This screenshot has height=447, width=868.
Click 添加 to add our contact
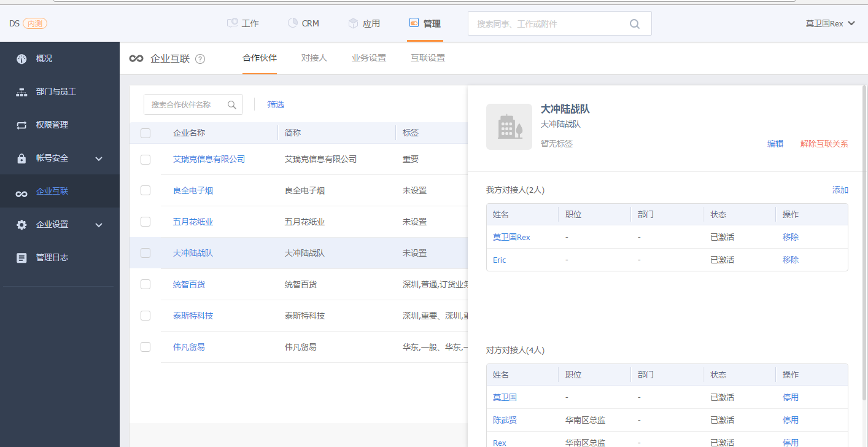tap(840, 190)
